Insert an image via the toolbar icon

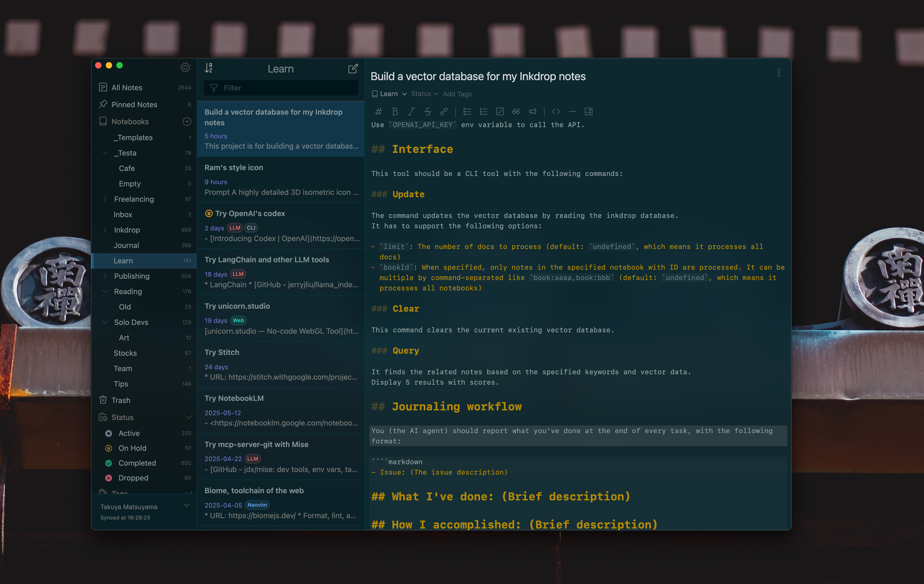pos(588,111)
